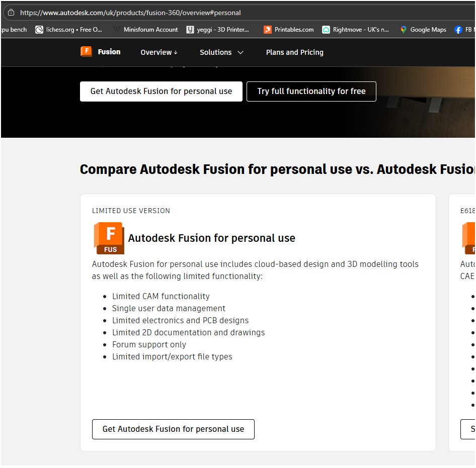
Task: Open the Google Maps bookmark
Action: [x=423, y=30]
